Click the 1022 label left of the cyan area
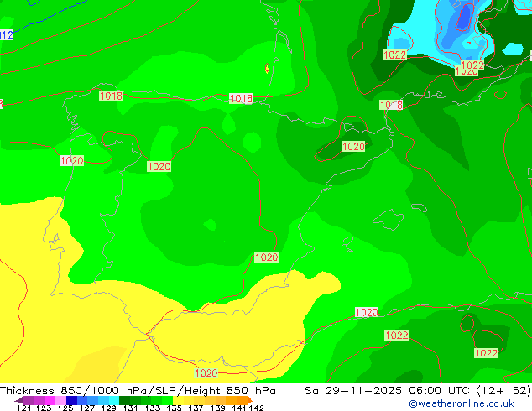 point(394,55)
